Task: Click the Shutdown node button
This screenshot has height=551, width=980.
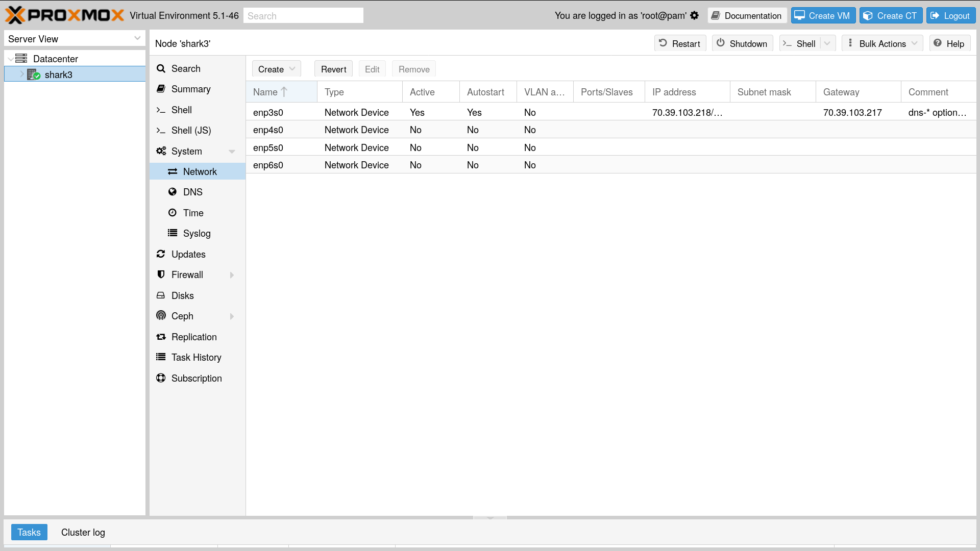Action: point(742,43)
